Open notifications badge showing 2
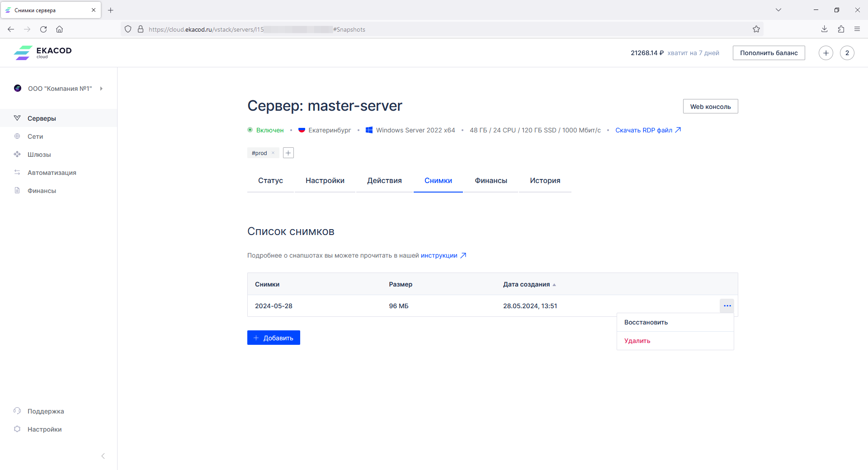Image resolution: width=868 pixels, height=470 pixels. click(847, 53)
